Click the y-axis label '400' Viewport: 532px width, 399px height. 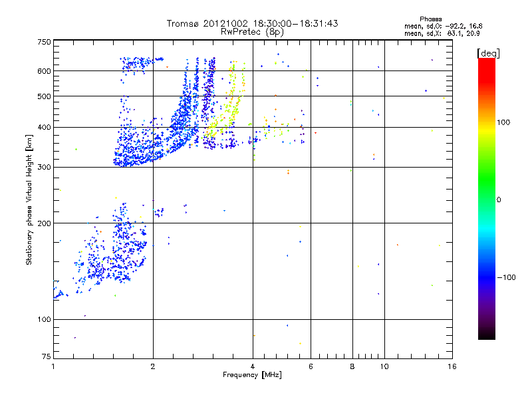(44, 128)
